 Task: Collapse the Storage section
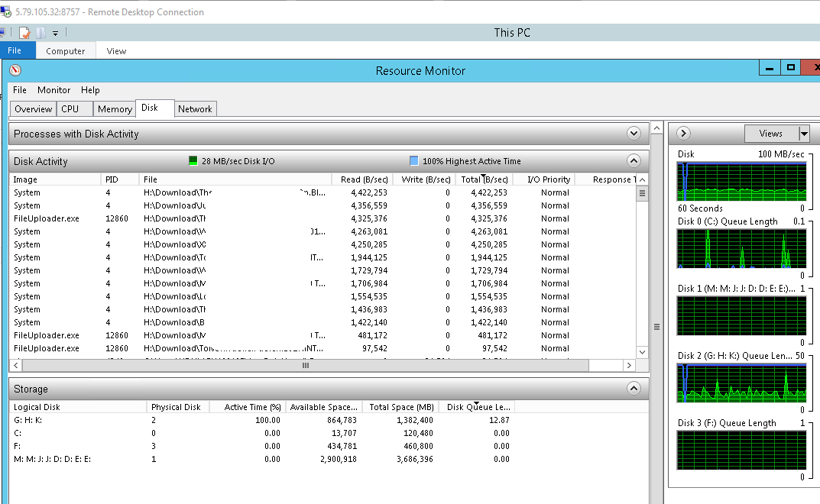pos(633,389)
